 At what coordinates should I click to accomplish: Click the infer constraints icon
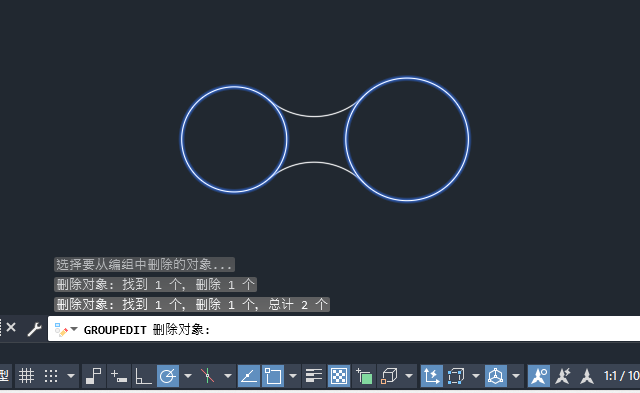pos(93,375)
